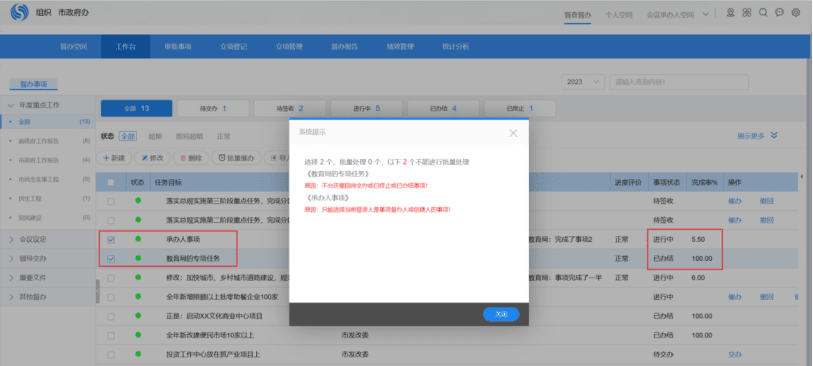Check the 修改：加快城市 row checkbox
Screen dimensions: 813x366
(111, 278)
